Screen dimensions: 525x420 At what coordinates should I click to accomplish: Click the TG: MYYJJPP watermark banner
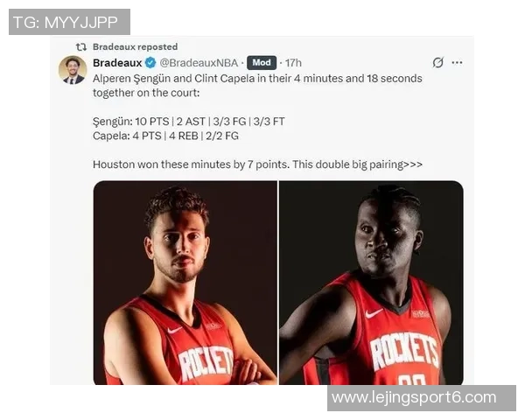coord(69,22)
